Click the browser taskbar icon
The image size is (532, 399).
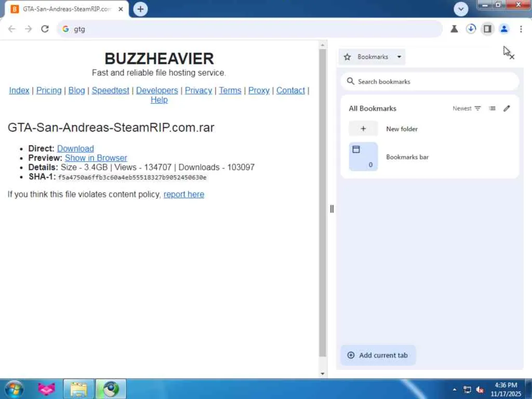[111, 389]
